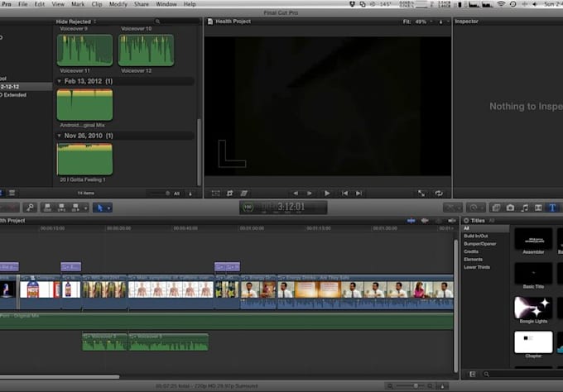Image resolution: width=563 pixels, height=392 pixels.
Task: Toggle Titles browser sidebar visibility
Action: pos(473,374)
